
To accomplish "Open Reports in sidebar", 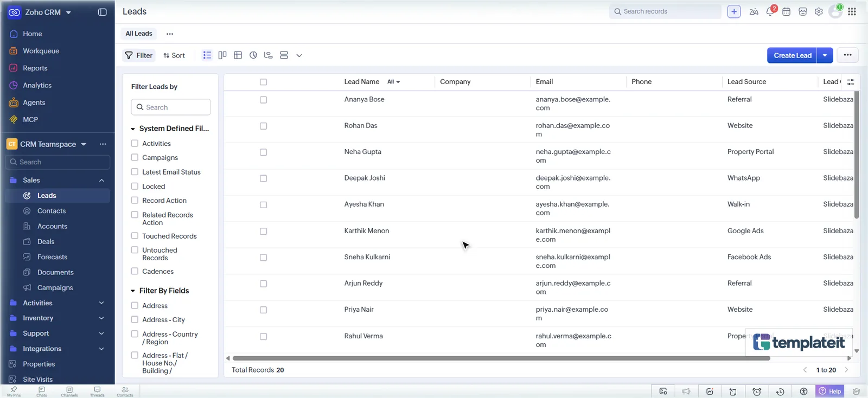I will [35, 68].
